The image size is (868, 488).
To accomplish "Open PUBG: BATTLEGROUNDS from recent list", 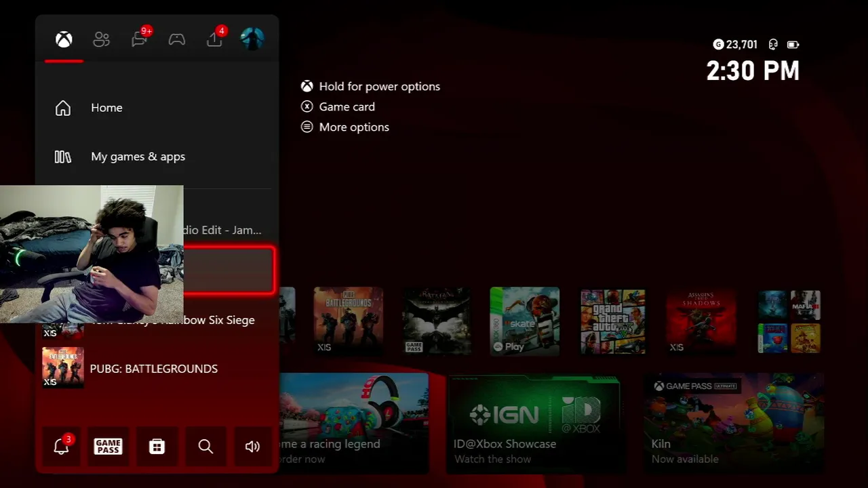I will [x=157, y=368].
